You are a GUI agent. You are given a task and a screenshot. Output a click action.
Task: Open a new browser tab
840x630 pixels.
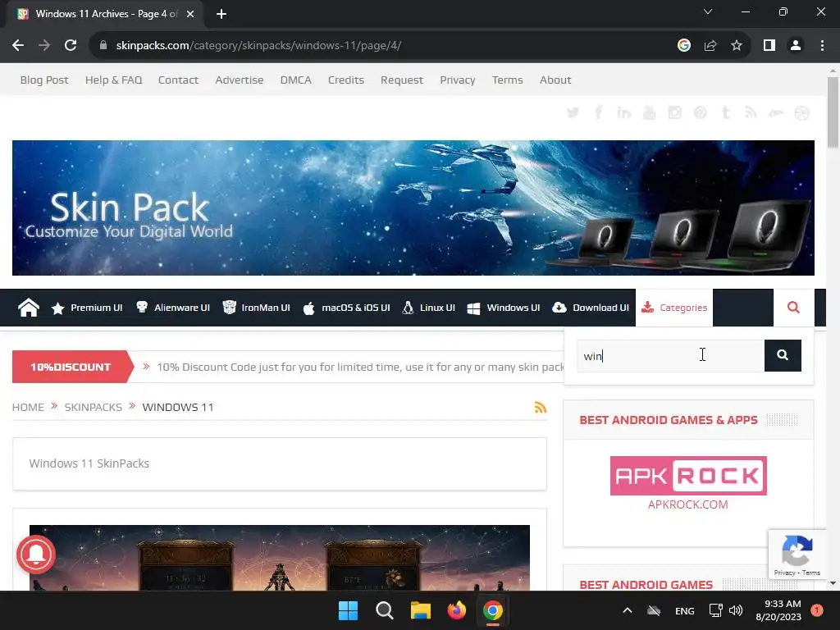221,14
